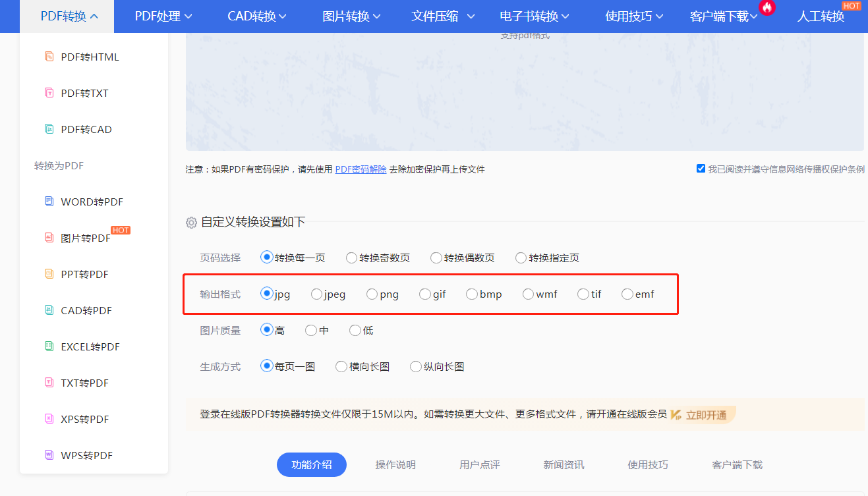Click the flame badge on 客户端下载
Screen dimensions: 868x496
pyautogui.click(x=767, y=7)
